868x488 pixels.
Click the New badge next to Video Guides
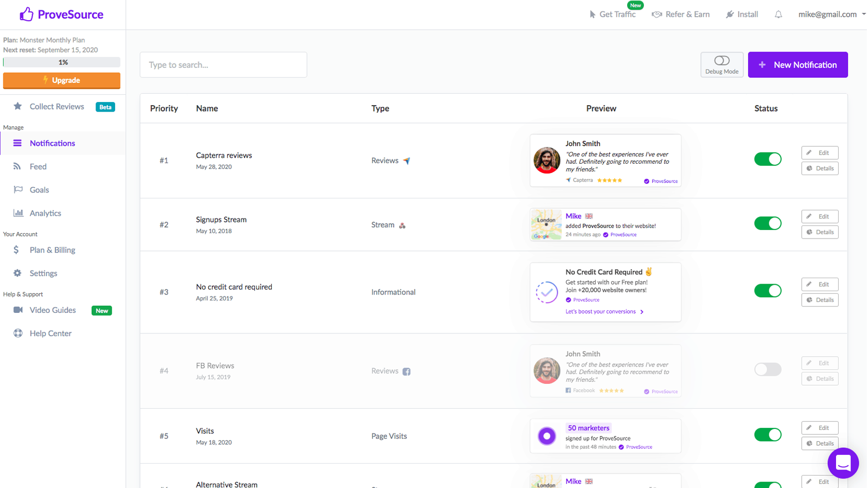101,311
